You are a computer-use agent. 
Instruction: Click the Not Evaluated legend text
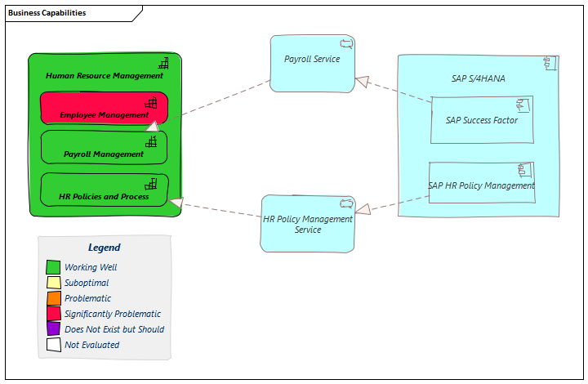(x=91, y=345)
